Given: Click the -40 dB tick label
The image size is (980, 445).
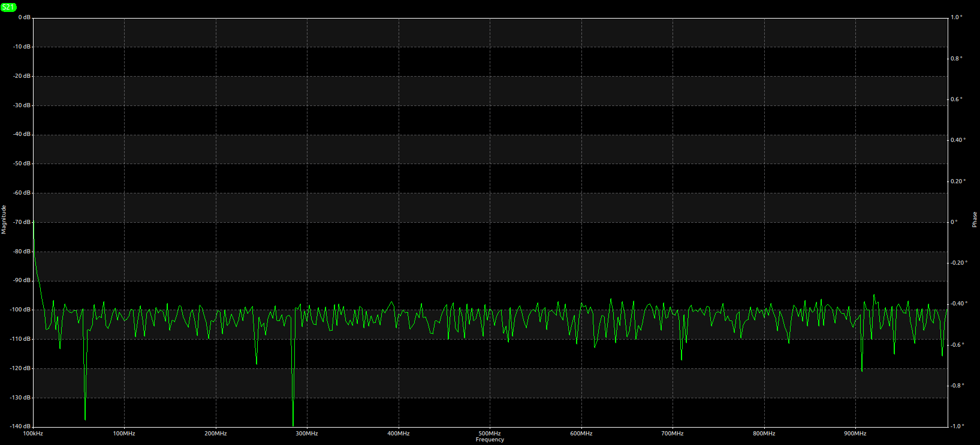Looking at the screenshot, I should coord(22,134).
